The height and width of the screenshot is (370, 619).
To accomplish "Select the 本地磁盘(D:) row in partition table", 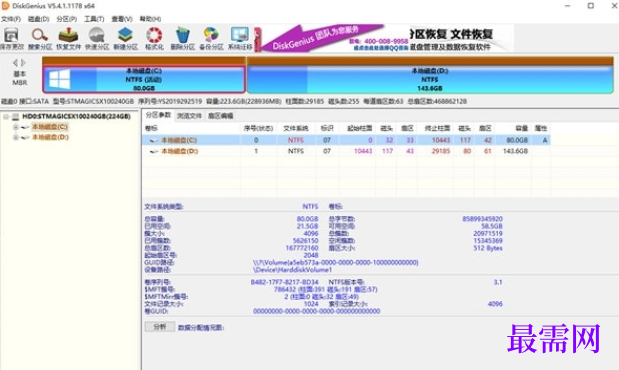I will coord(346,151).
